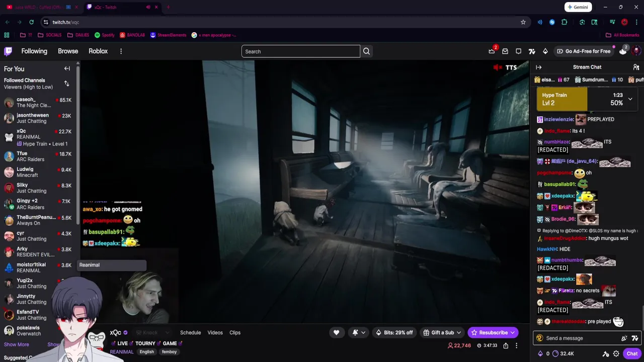Image resolution: width=644 pixels, height=362 pixels.
Task: Click the Bits: 29% off button
Action: click(394, 332)
